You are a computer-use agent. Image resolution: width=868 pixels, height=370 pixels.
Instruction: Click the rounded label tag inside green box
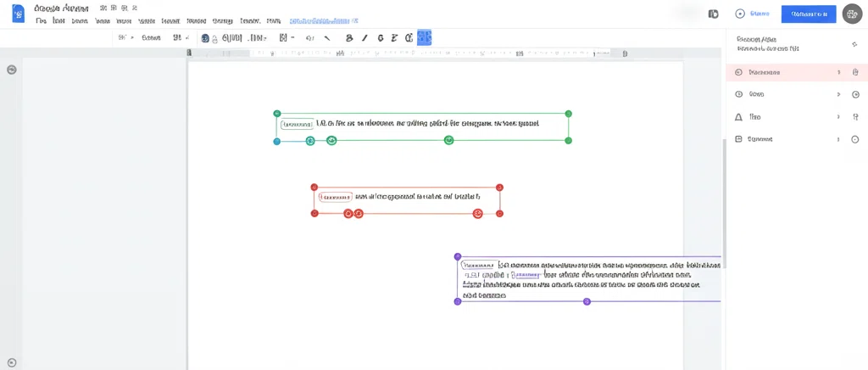[x=298, y=124]
